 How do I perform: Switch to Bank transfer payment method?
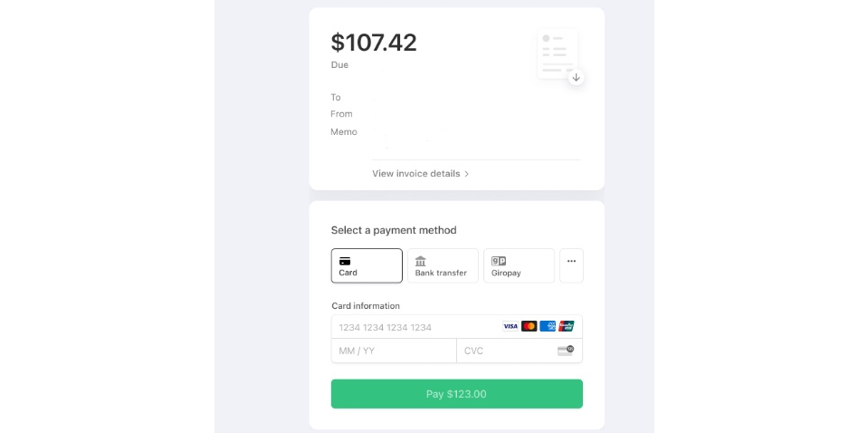[x=443, y=265]
